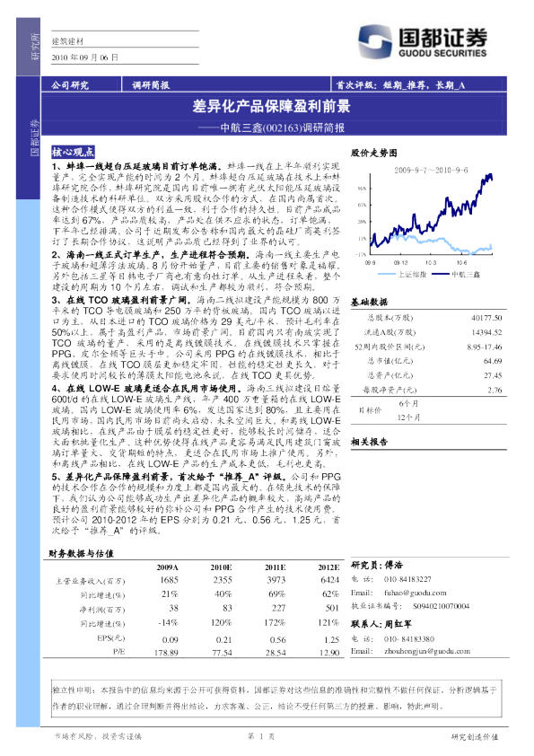Click the 财务数据与估值 table heading
The height and width of the screenshot is (756, 534).
pos(81,553)
